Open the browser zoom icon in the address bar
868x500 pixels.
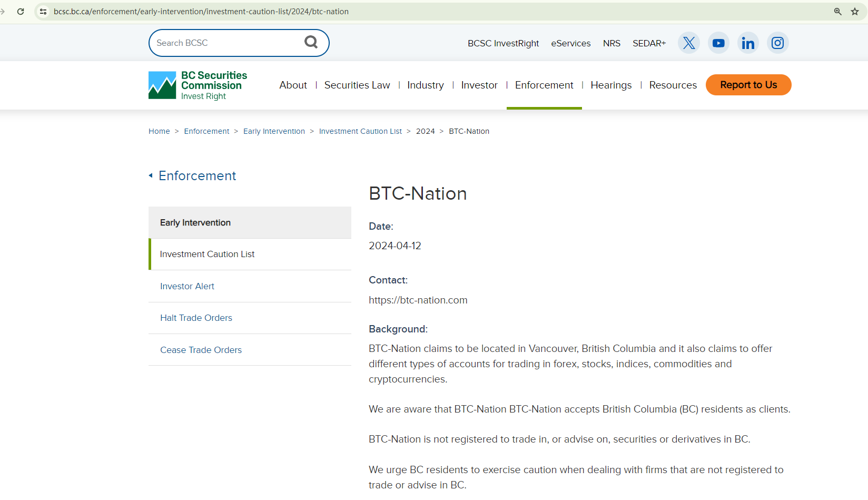pyautogui.click(x=837, y=12)
